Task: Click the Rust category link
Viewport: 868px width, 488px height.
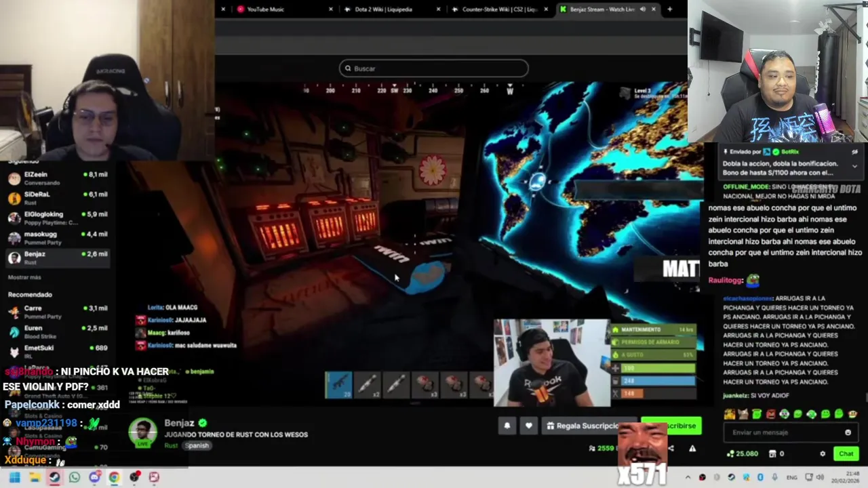Action: [170, 445]
